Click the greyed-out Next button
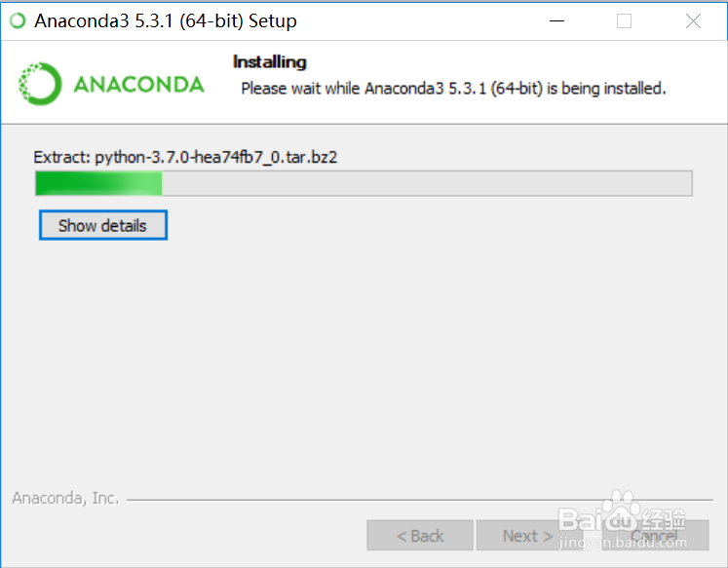Viewport: 728px width, 568px height. coord(528,536)
